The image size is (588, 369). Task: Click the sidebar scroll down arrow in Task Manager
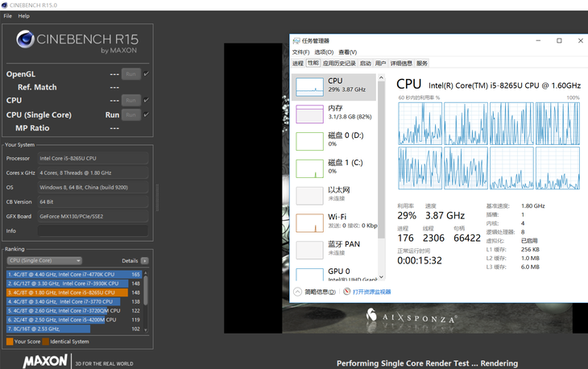[x=381, y=277]
